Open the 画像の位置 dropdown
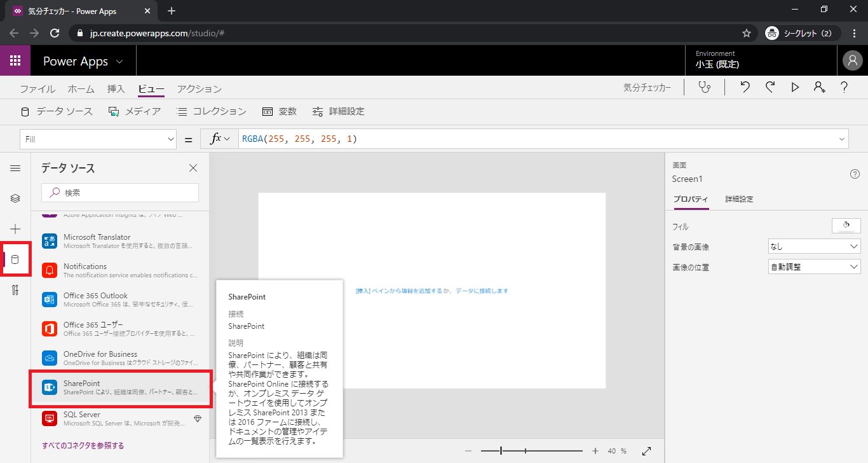This screenshot has height=463, width=868. (x=814, y=266)
